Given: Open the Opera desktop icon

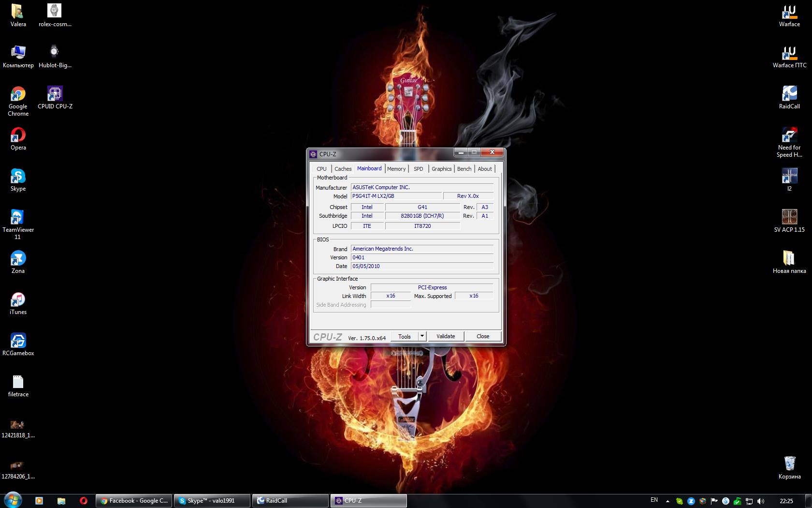Looking at the screenshot, I should coord(18,136).
